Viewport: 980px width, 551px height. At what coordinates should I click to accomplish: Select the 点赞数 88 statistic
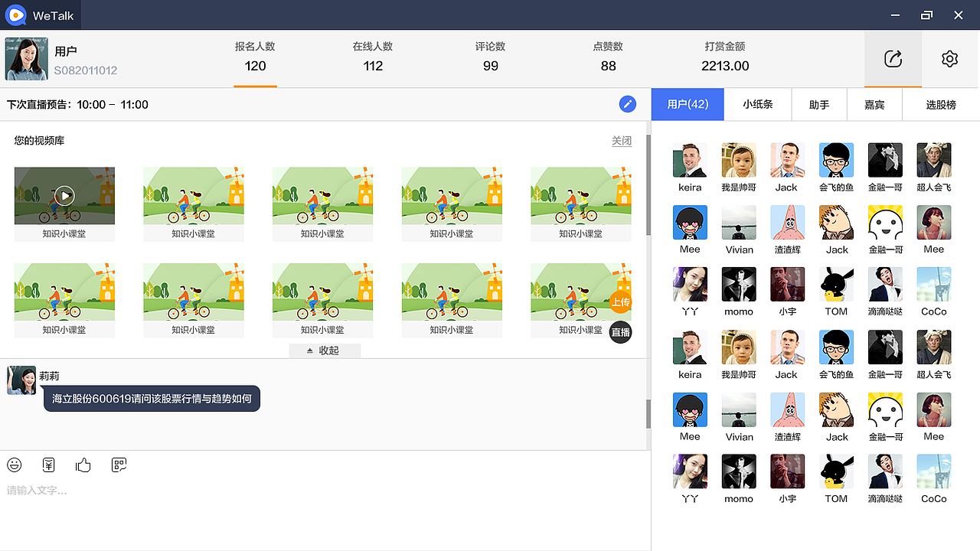[609, 57]
